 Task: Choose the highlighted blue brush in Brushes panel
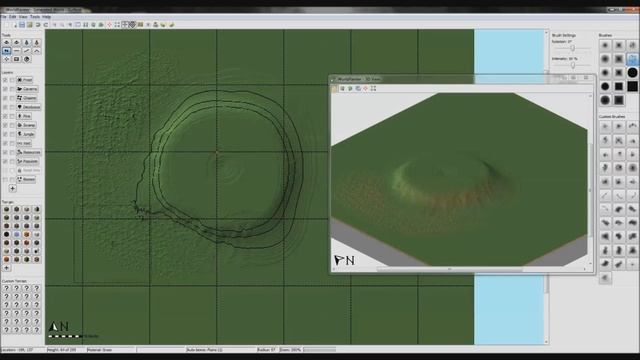[x=632, y=59]
